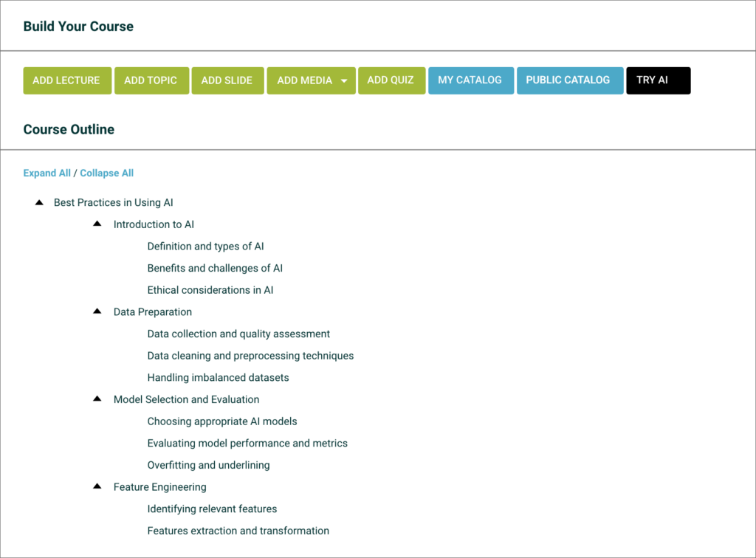Open the Public Catalog
756x558 pixels.
[x=568, y=80]
